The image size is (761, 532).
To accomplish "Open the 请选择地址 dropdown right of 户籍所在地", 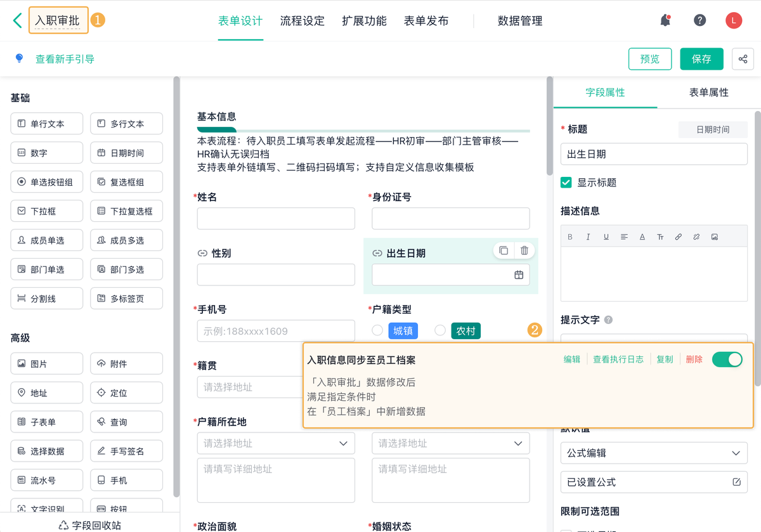I will 450,443.
